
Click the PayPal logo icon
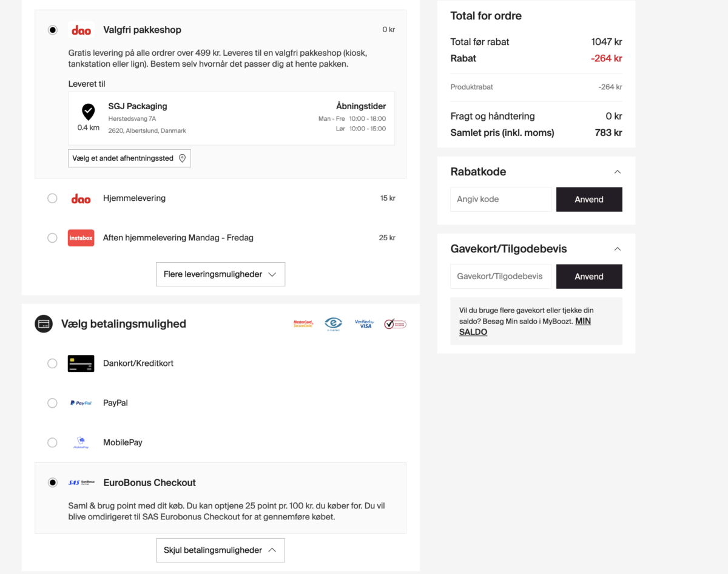coord(81,403)
